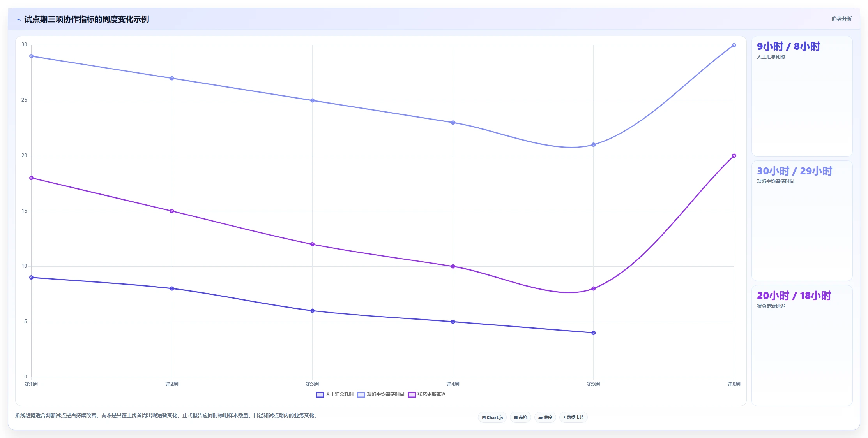Click 状态更新延迟 point at 第5周 (8)
The width and height of the screenshot is (868, 438).
593,288
